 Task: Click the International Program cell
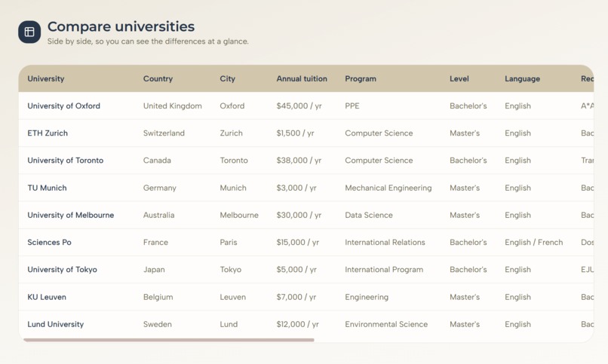[384, 270]
